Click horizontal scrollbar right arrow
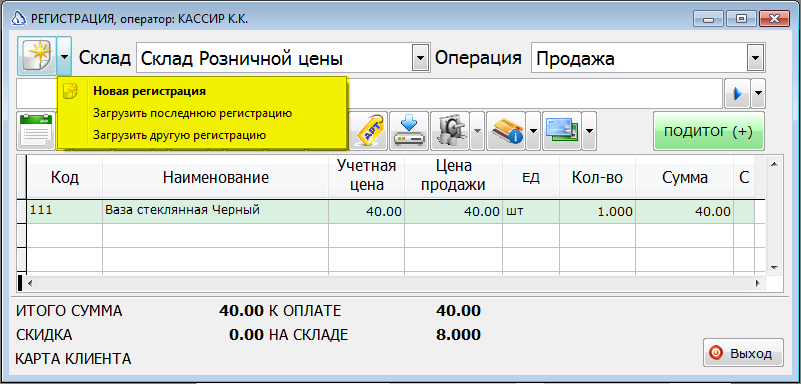Image resolution: width=801 pixels, height=384 pixels. (758, 282)
